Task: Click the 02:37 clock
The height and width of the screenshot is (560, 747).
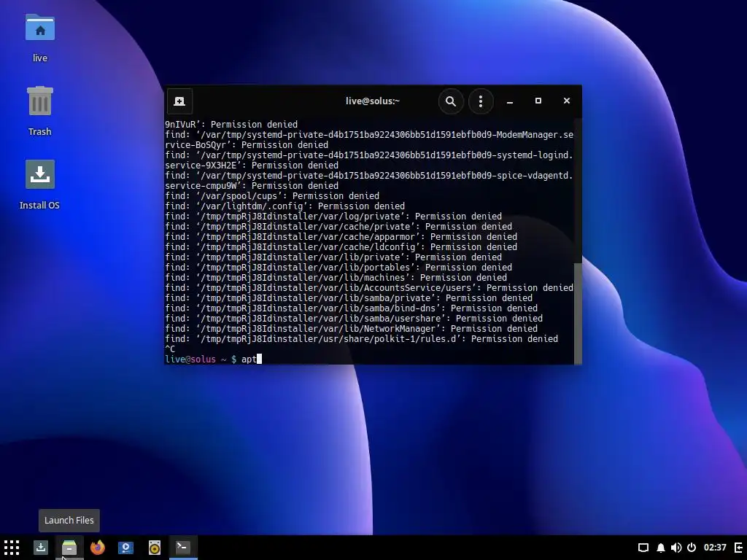Action: 715,548
